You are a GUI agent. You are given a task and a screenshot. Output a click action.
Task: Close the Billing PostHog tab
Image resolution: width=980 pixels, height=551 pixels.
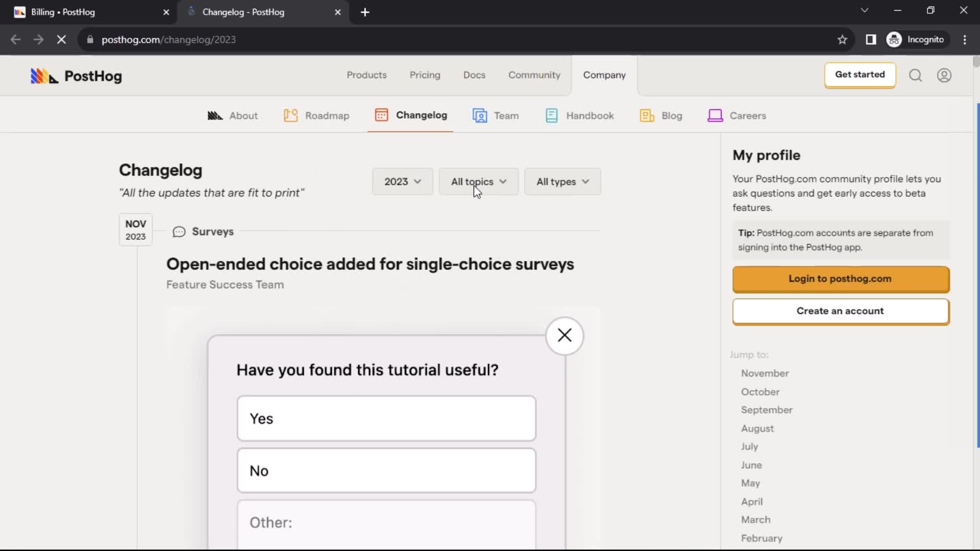pos(166,12)
